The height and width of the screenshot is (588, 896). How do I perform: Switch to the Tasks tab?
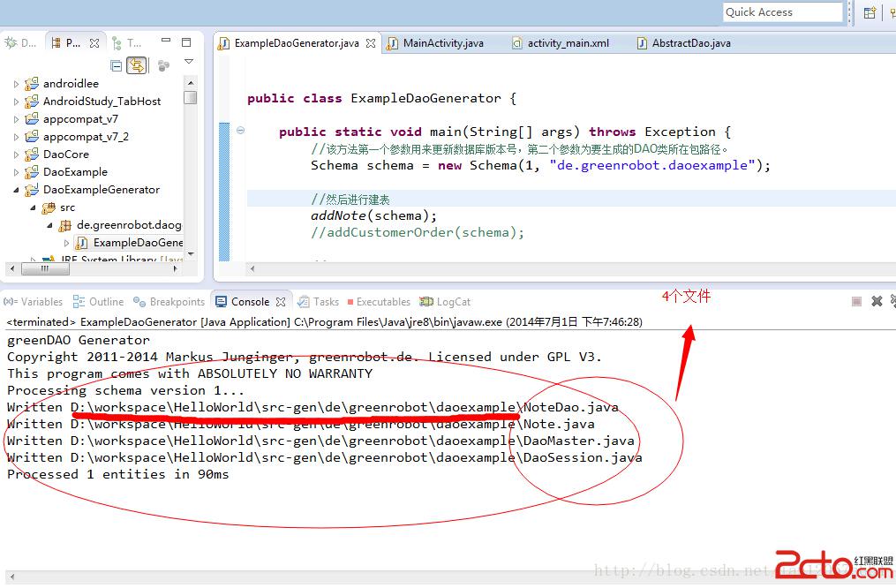[319, 302]
